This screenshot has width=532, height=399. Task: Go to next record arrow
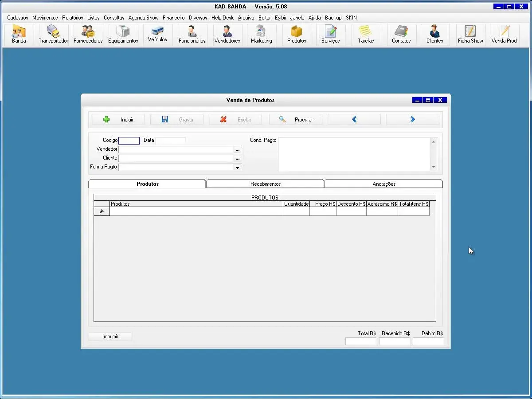click(x=412, y=120)
